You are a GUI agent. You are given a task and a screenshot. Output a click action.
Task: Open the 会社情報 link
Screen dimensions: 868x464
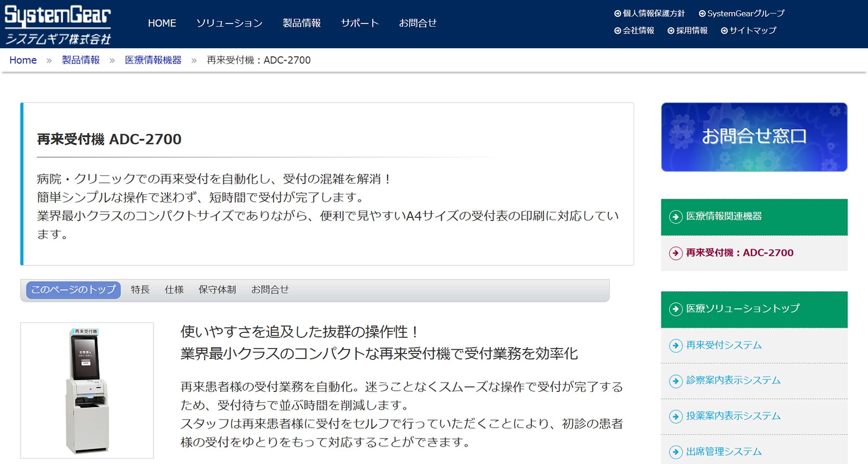(639, 31)
